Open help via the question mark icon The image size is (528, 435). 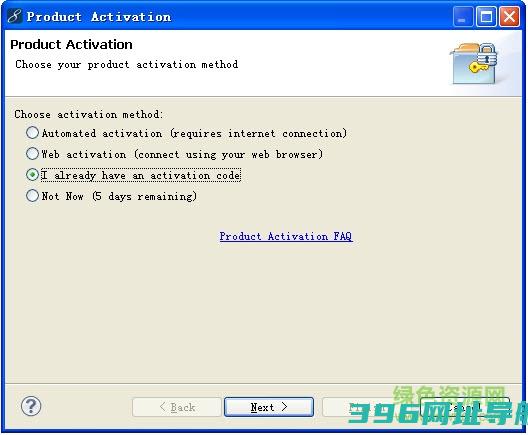31,406
